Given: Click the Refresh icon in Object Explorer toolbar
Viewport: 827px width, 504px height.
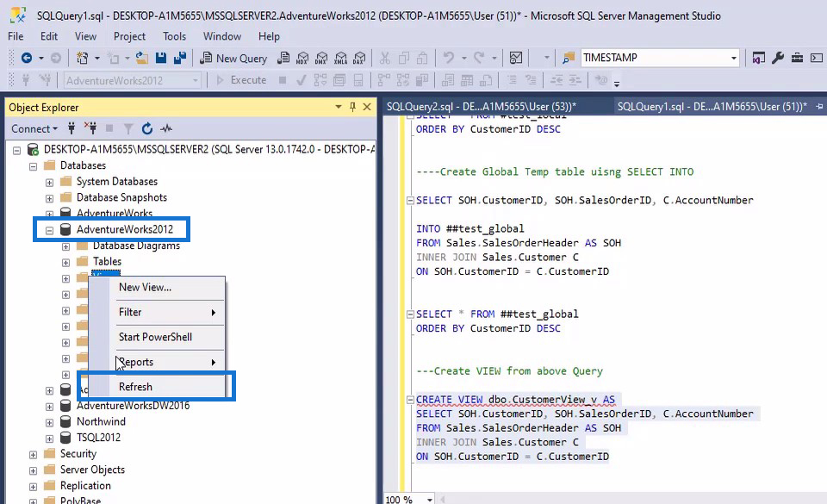Looking at the screenshot, I should [x=147, y=128].
